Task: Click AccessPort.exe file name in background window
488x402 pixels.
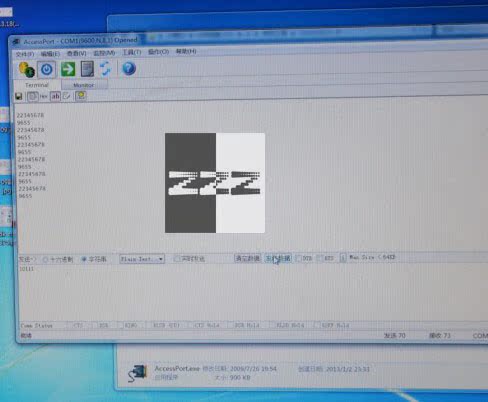Action: 177,369
